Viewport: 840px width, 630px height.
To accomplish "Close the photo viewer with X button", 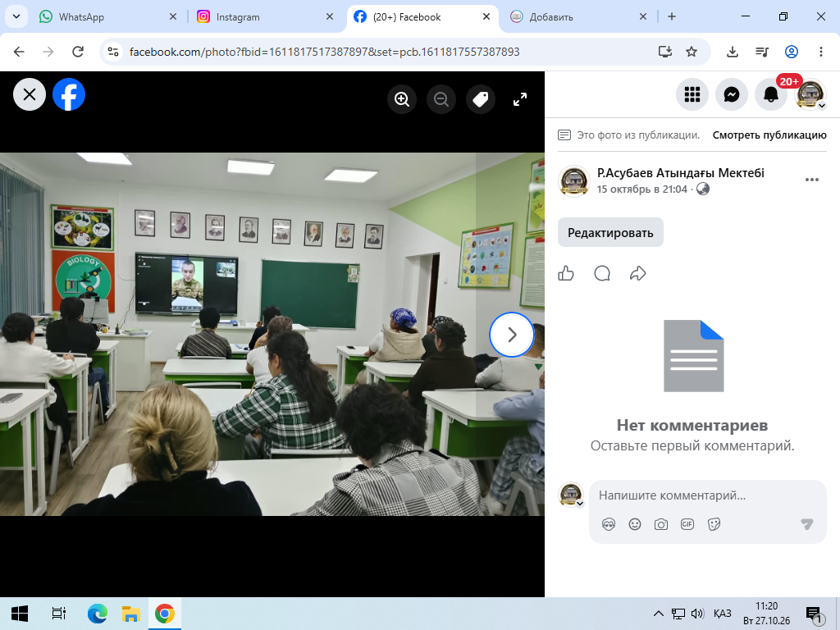I will pos(30,95).
